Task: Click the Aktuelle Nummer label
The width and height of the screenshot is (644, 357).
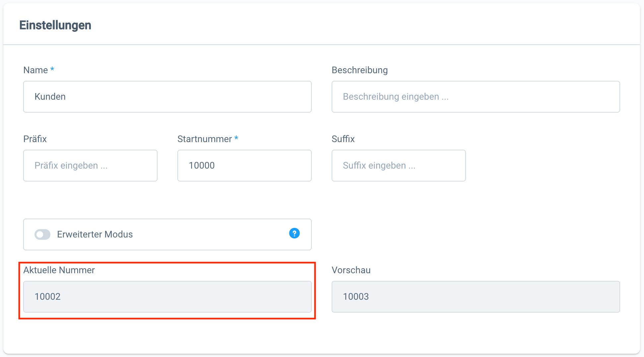Action: pos(59,270)
